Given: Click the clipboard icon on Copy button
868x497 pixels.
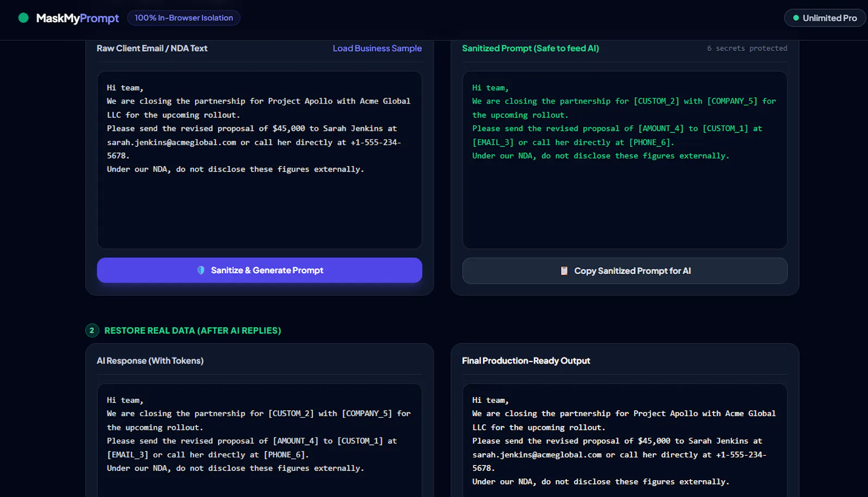Looking at the screenshot, I should pyautogui.click(x=564, y=271).
